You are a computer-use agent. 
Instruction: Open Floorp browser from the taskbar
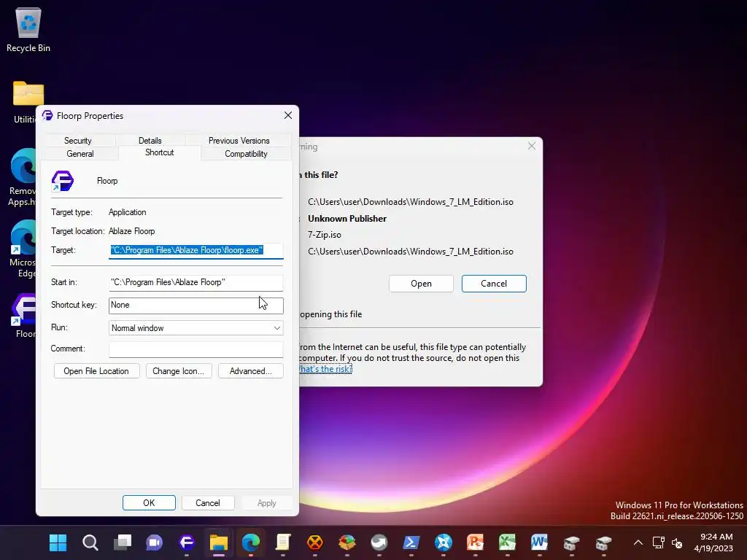187,542
